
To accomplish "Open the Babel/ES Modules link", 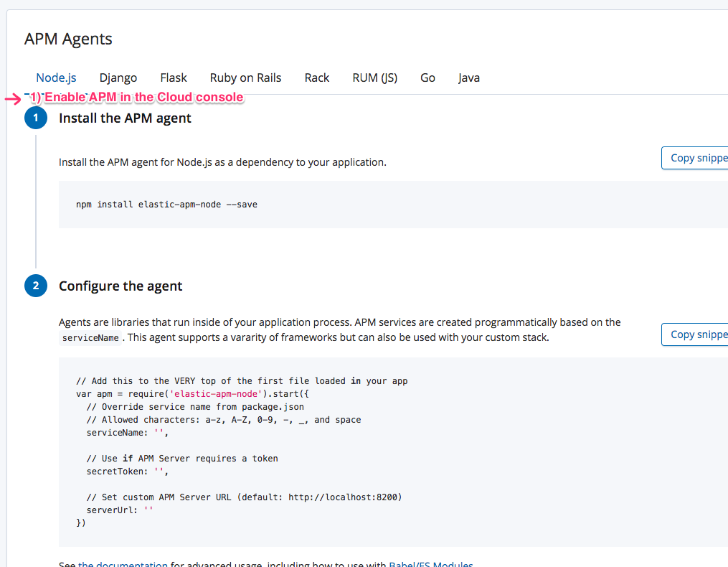I will pos(431,563).
